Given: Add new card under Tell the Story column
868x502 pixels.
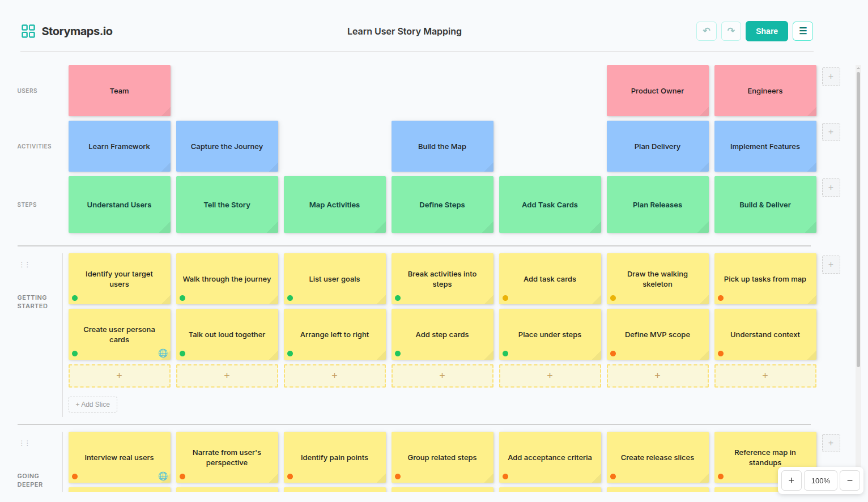Looking at the screenshot, I should coord(227,376).
